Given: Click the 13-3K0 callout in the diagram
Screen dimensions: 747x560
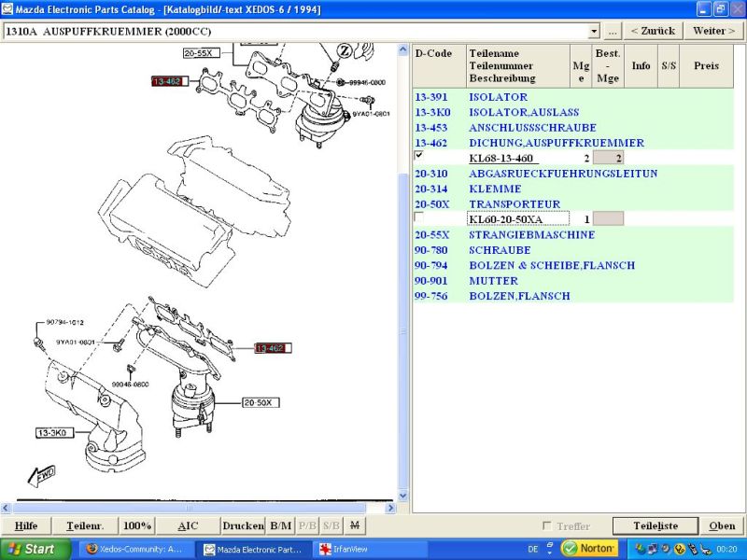Looking at the screenshot, I should (x=56, y=433).
